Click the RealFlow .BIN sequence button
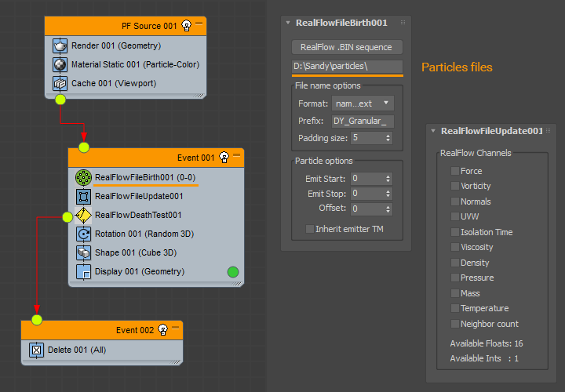565x392 pixels. point(346,47)
